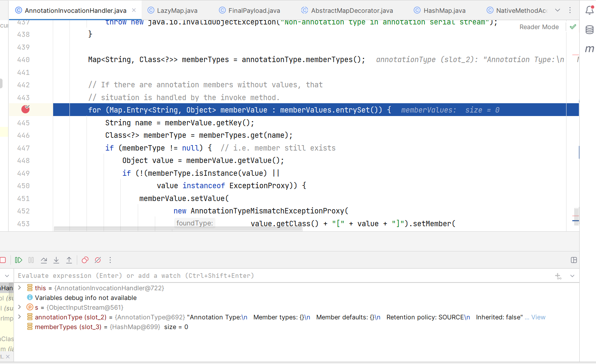
Task: Switch to the AbstractMapDecorator.java tab
Action: pyautogui.click(x=352, y=10)
